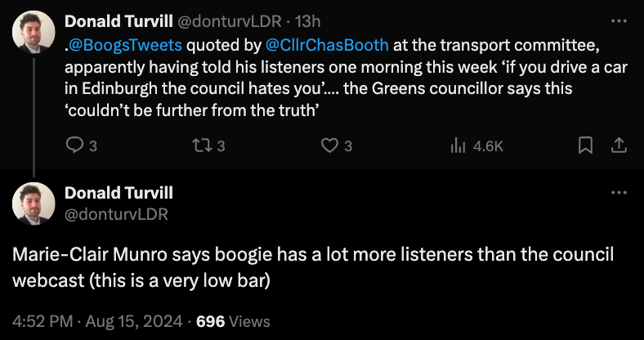644x340 pixels.
Task: Click Donald Turvill's avatar on second tweet
Action: pos(33,204)
